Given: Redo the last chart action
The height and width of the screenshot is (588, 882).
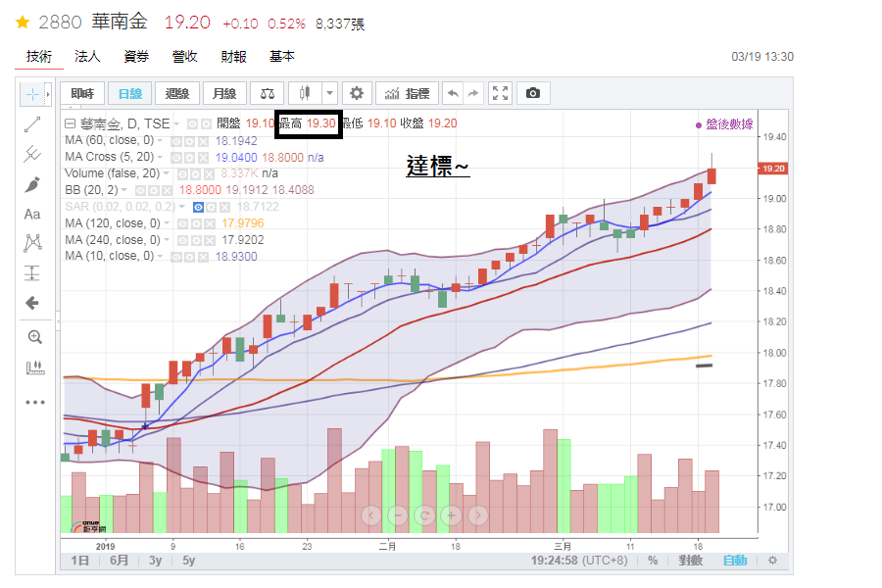Looking at the screenshot, I should click(x=473, y=93).
